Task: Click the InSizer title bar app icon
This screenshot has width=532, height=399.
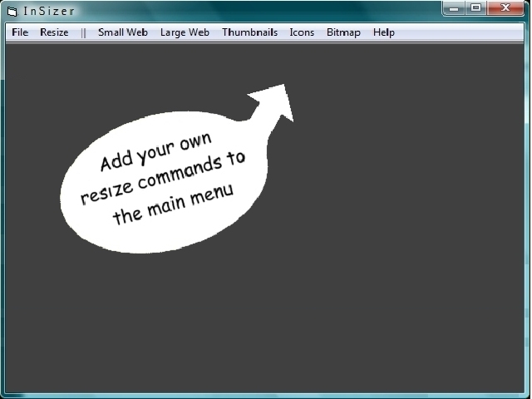Action: coord(12,12)
